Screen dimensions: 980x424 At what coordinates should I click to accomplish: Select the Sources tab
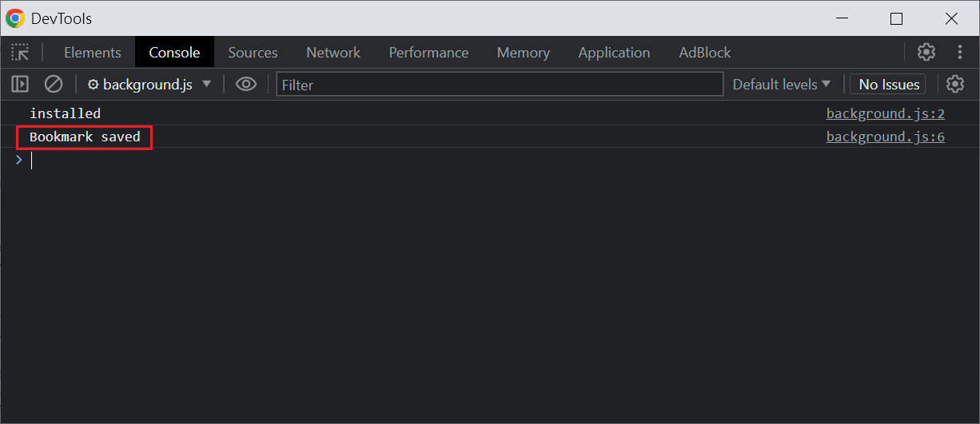(253, 53)
